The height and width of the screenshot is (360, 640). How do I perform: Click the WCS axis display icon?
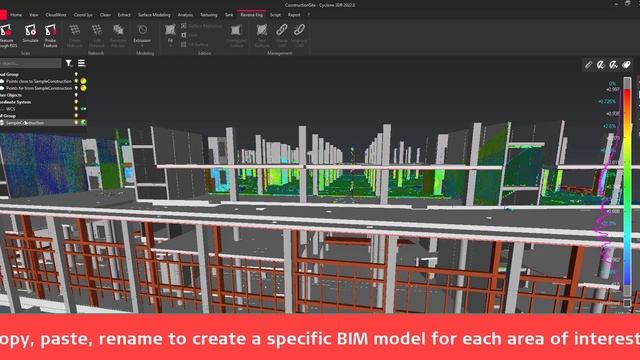pos(83,109)
